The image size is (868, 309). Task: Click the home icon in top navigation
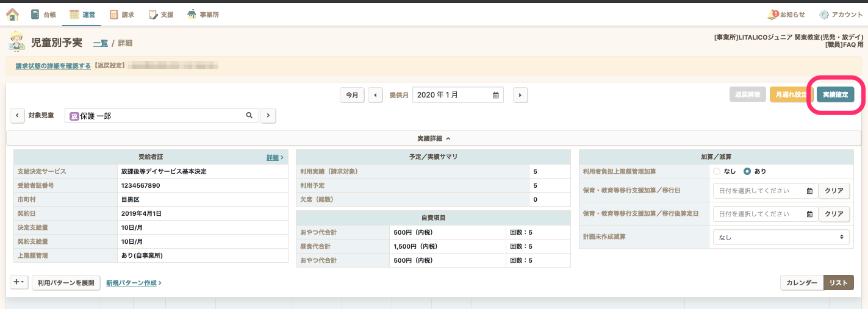tap(12, 14)
